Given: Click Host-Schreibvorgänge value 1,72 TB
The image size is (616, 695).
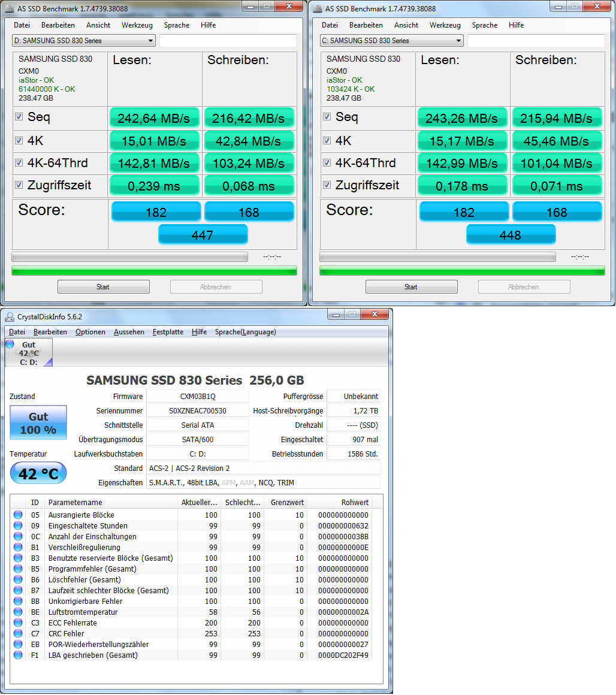Looking at the screenshot, I should pos(354,411).
